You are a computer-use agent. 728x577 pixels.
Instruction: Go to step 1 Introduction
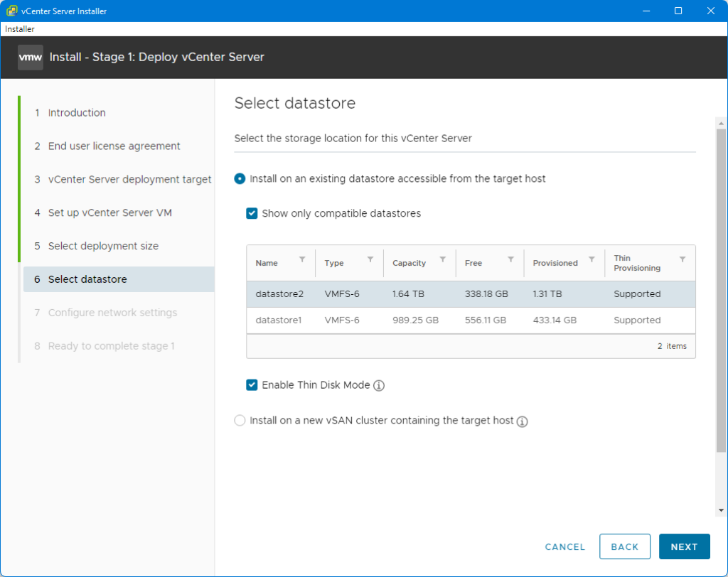77,113
